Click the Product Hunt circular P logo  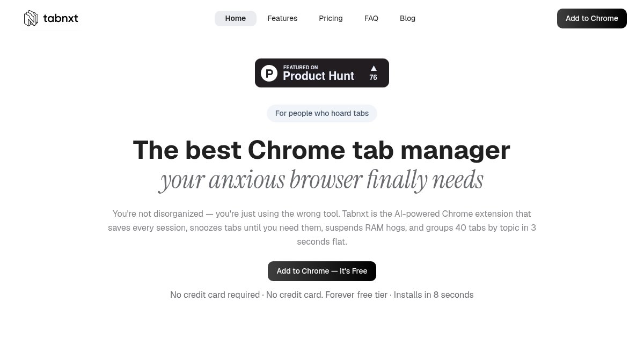click(x=269, y=73)
